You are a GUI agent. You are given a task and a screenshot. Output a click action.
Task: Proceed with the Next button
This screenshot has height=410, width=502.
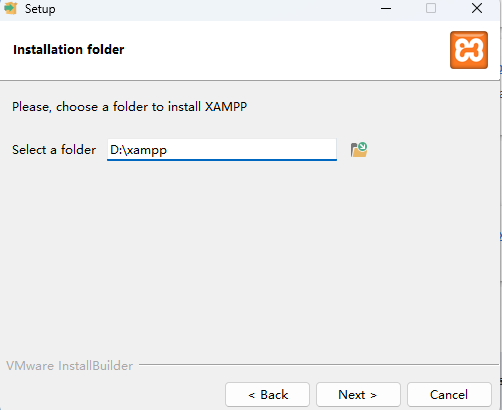(x=358, y=395)
